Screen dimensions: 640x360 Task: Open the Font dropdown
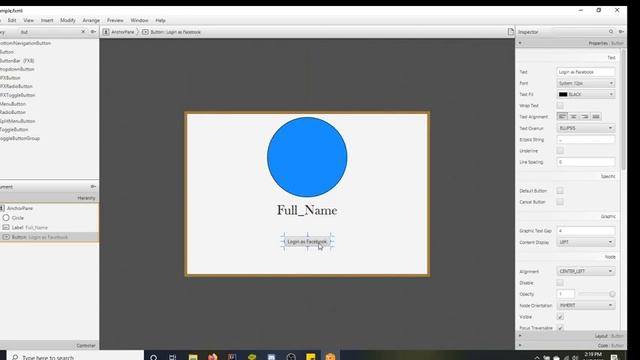coord(586,83)
